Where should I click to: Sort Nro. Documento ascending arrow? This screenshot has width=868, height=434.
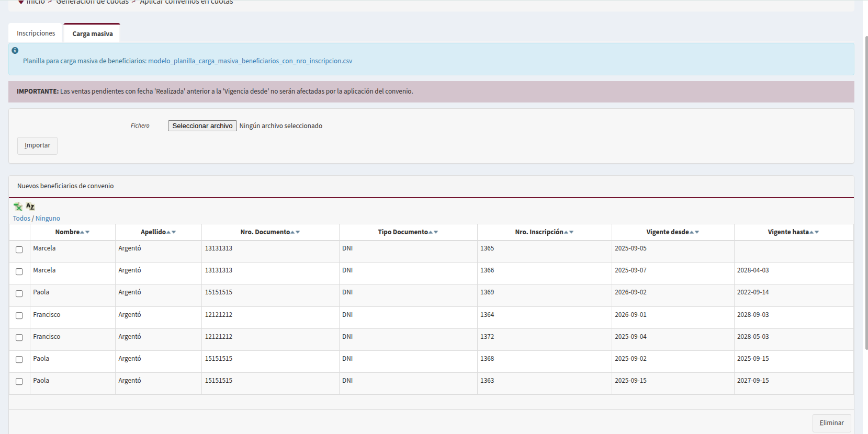click(292, 232)
